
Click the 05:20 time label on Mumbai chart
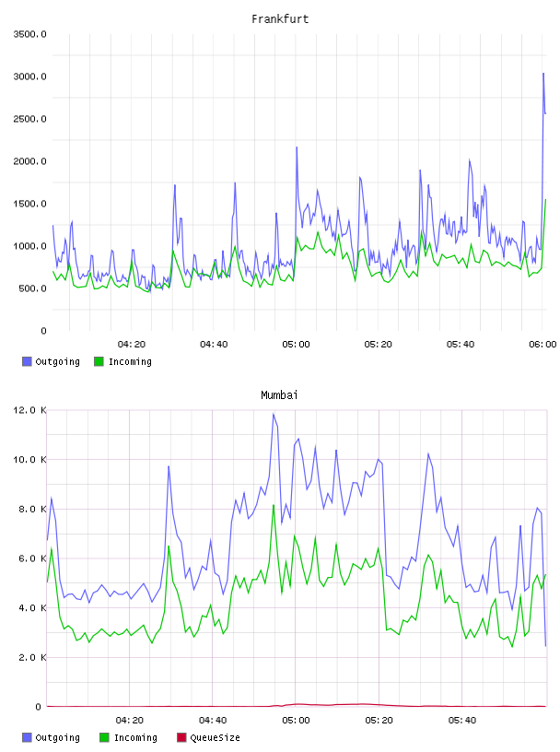[379, 721]
